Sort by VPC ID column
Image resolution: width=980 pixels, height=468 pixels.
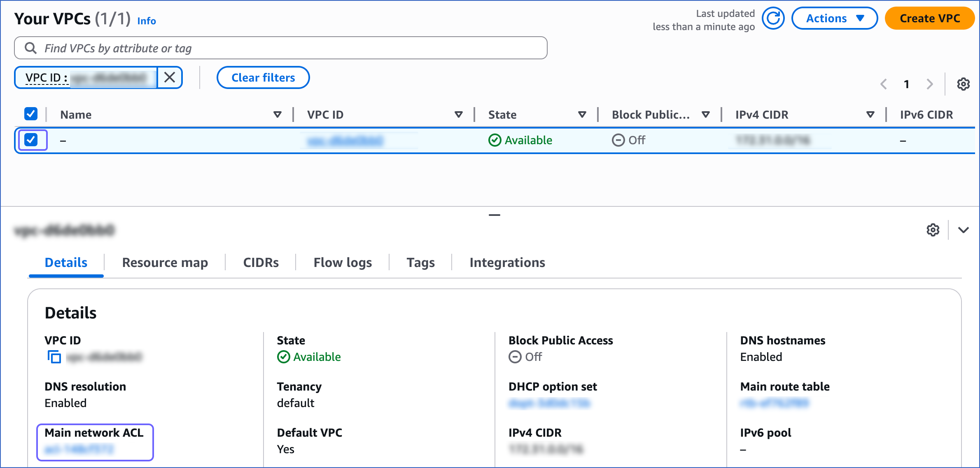[x=459, y=115]
